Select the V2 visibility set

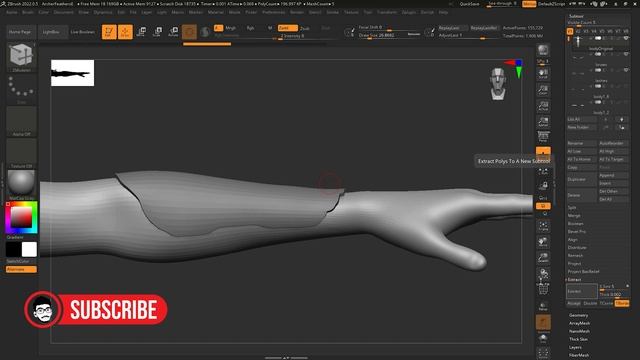point(578,31)
